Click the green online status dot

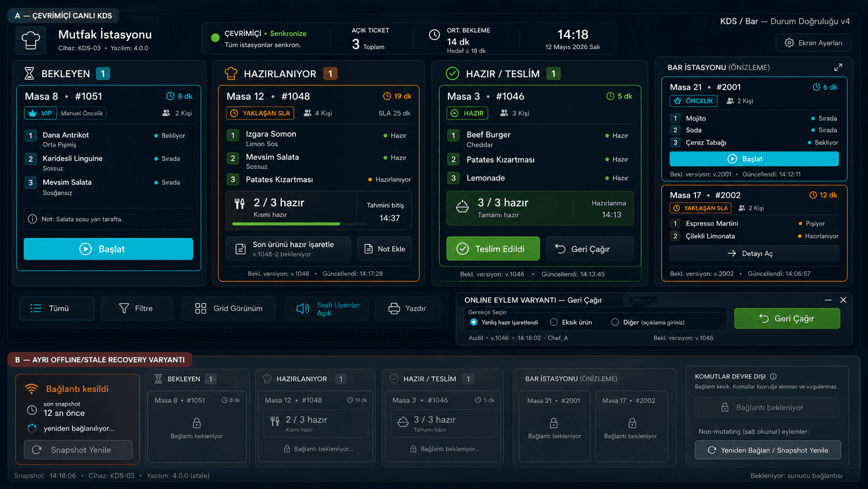tap(215, 37)
